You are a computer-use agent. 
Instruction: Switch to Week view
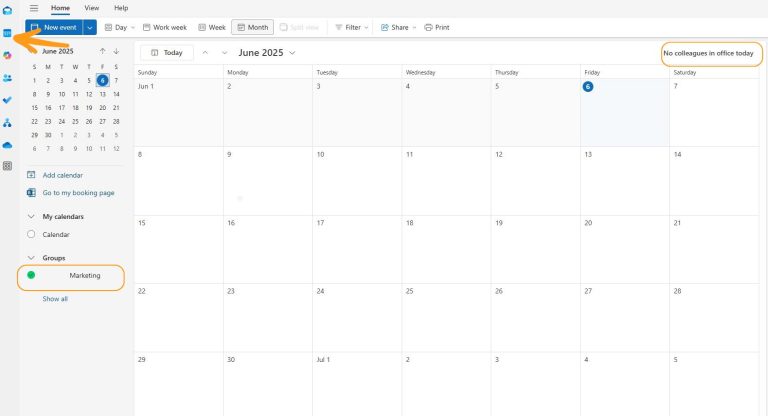212,27
